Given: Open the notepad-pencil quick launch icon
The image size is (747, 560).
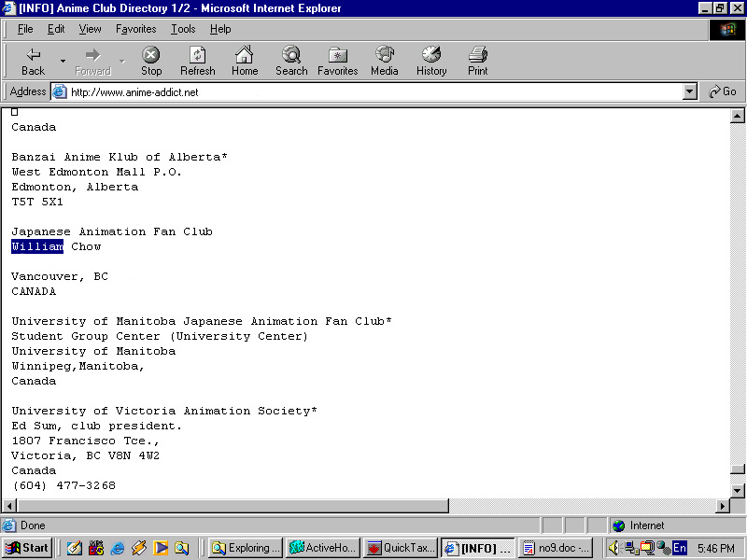Looking at the screenshot, I should click(75, 549).
